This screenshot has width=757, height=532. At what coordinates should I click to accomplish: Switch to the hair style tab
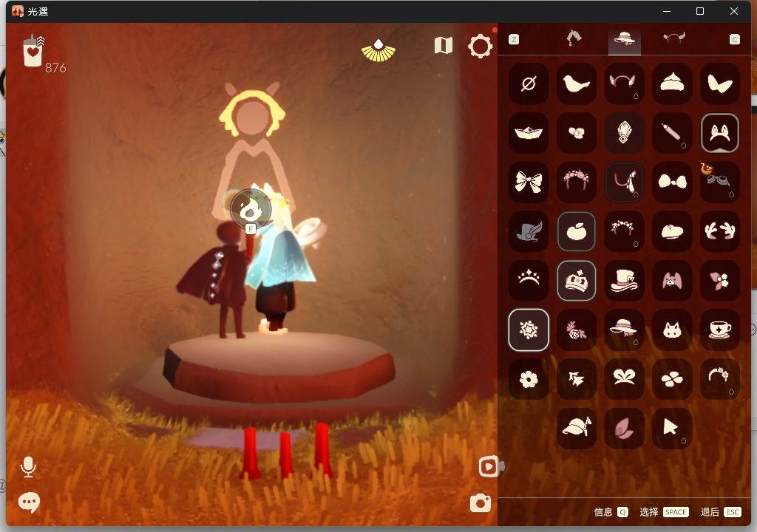point(574,38)
